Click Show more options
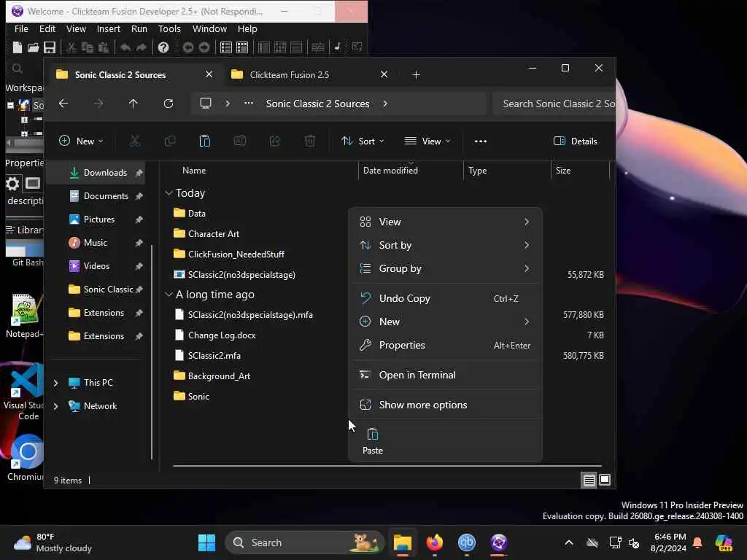This screenshot has height=560, width=747. click(445, 405)
